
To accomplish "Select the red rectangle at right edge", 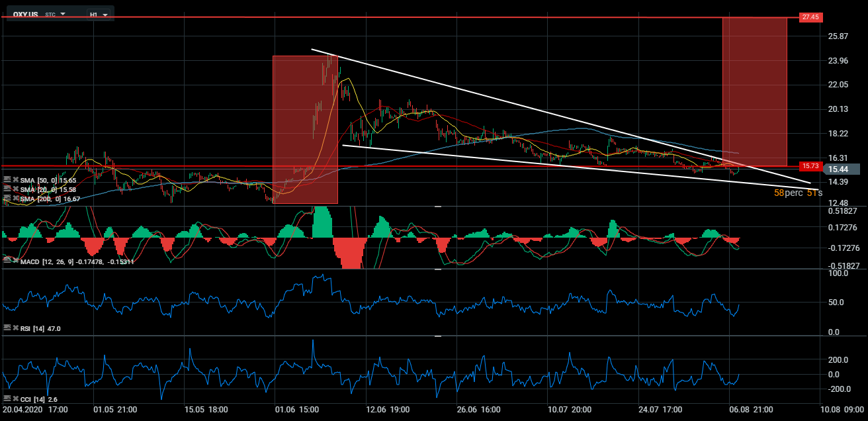I will 754,91.
